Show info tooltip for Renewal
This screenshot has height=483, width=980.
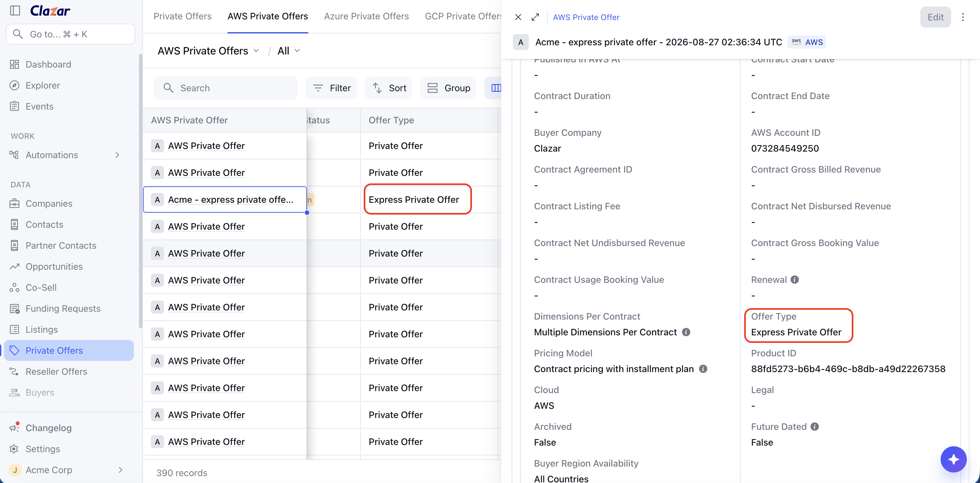click(x=795, y=280)
